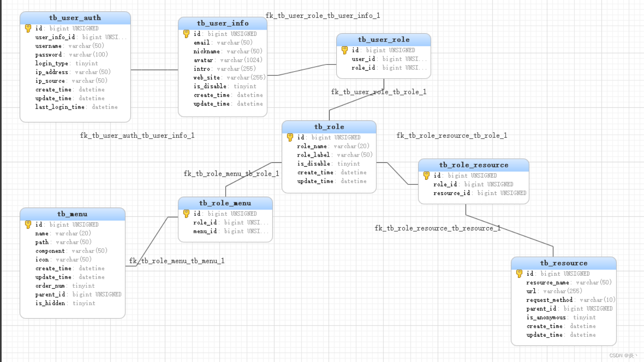
Task: Select the login_type field in tb_user_auth
Action: click(66, 63)
